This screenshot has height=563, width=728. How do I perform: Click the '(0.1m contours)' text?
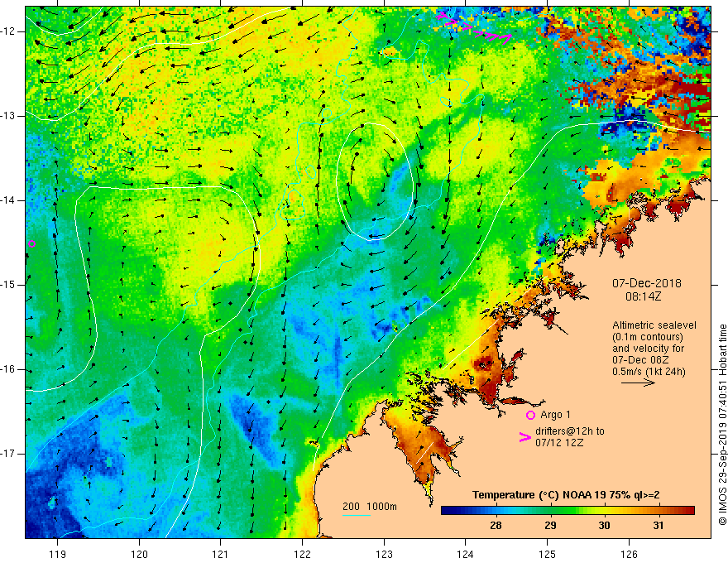(648, 337)
